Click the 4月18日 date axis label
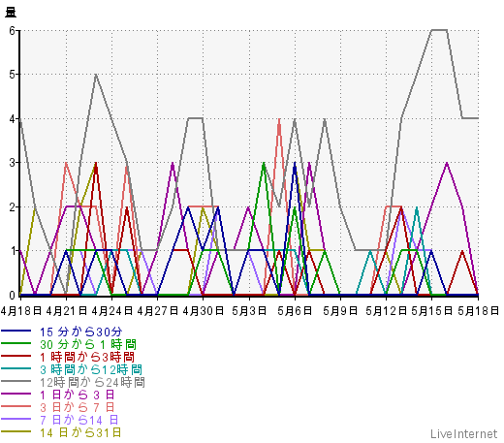Screen dimensions: 504x443 (21, 311)
